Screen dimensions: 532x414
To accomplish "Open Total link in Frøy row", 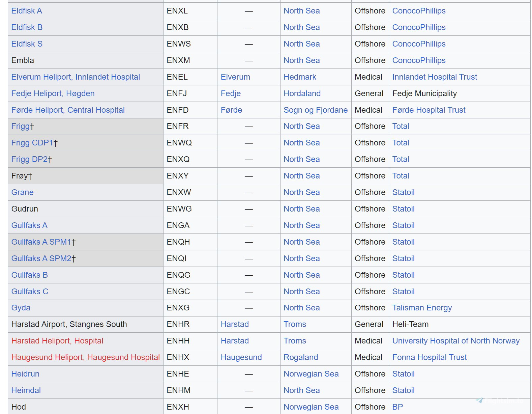I will [401, 176].
